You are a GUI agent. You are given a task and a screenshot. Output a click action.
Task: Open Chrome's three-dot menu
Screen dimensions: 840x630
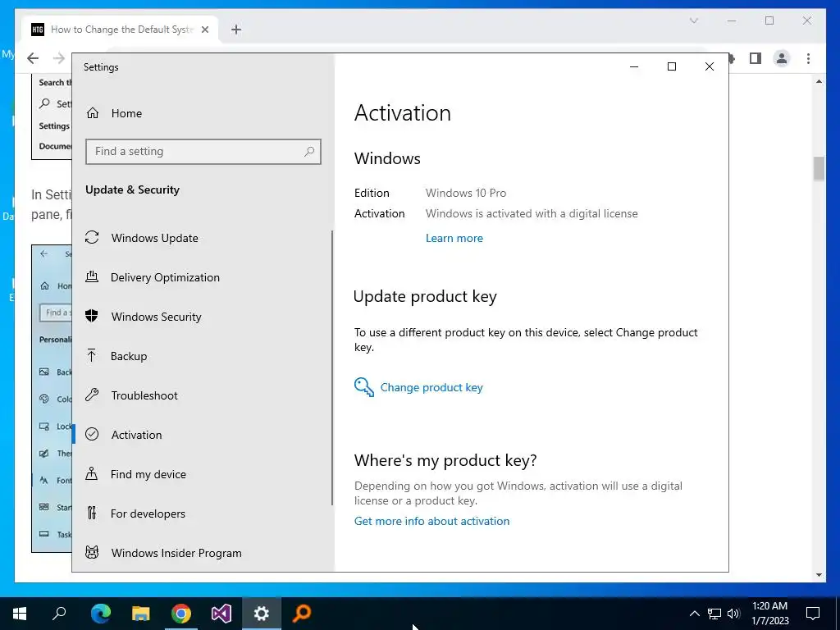pos(808,58)
